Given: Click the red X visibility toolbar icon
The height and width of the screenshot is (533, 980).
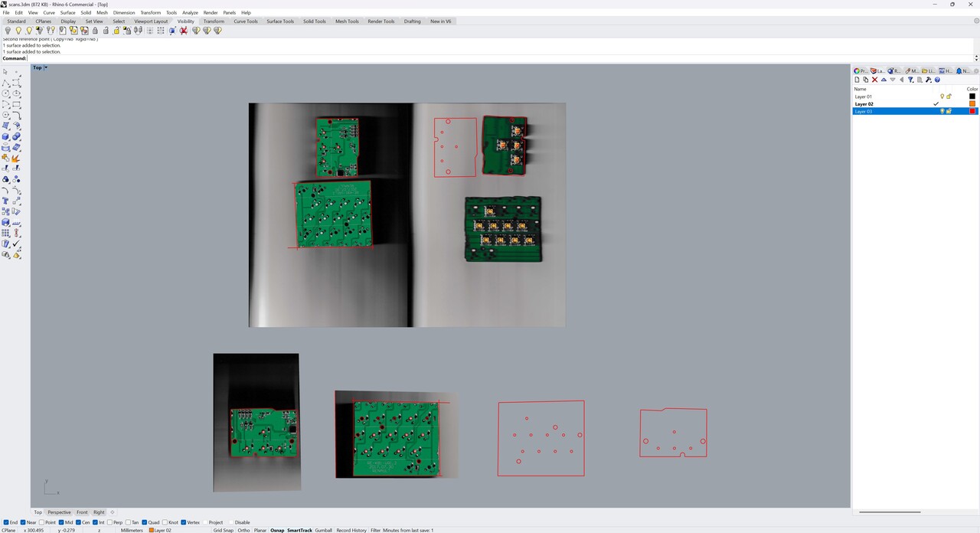Looking at the screenshot, I should [x=184, y=31].
